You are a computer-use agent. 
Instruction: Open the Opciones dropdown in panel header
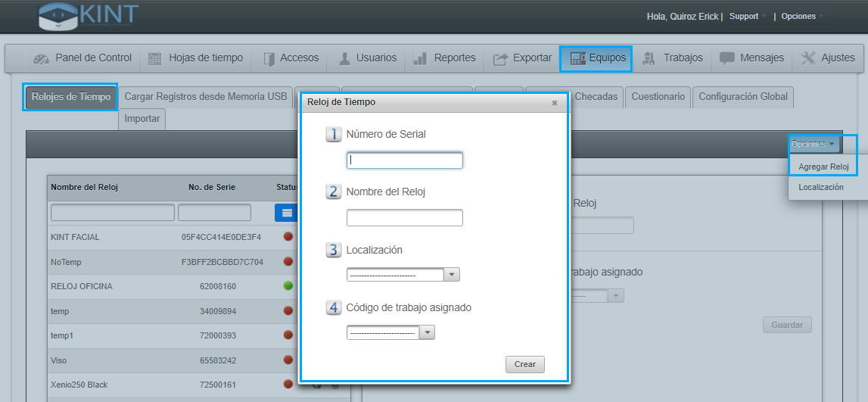coord(814,144)
